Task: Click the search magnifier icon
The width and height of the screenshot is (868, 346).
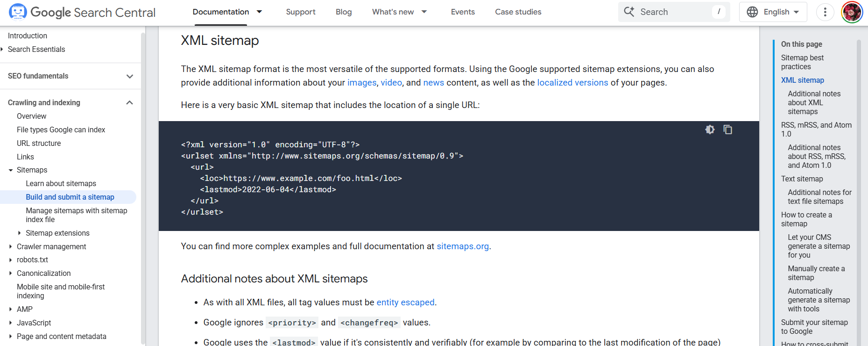Action: tap(629, 12)
